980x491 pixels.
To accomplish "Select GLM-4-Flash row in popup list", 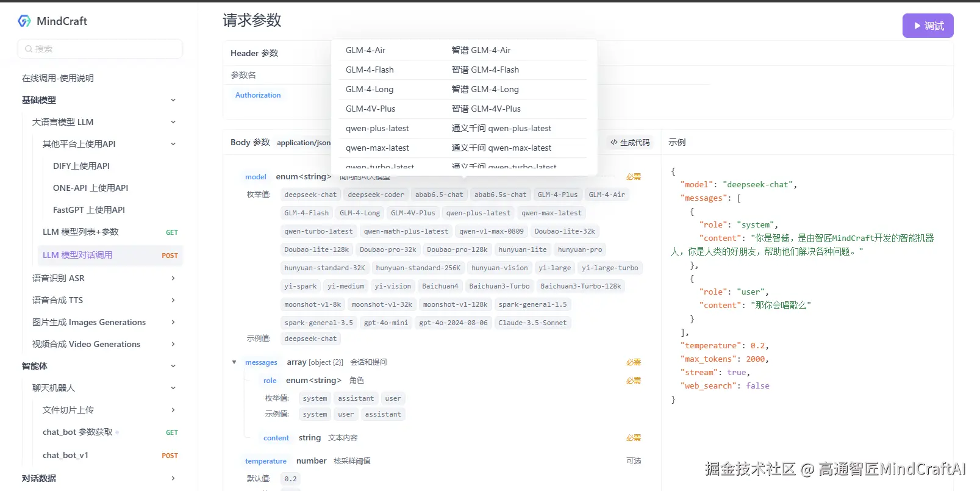I will [x=464, y=70].
